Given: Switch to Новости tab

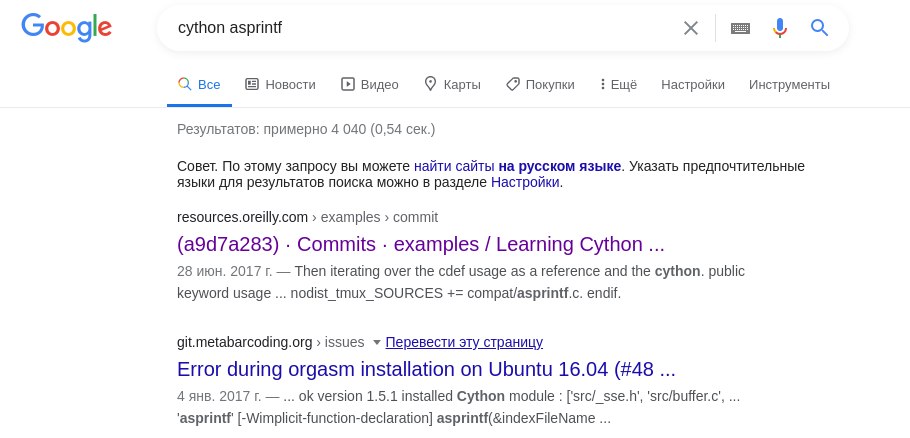Looking at the screenshot, I should point(280,85).
